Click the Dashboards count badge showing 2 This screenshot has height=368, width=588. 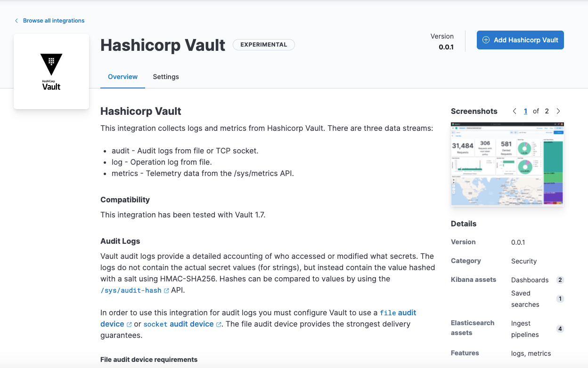pyautogui.click(x=560, y=280)
